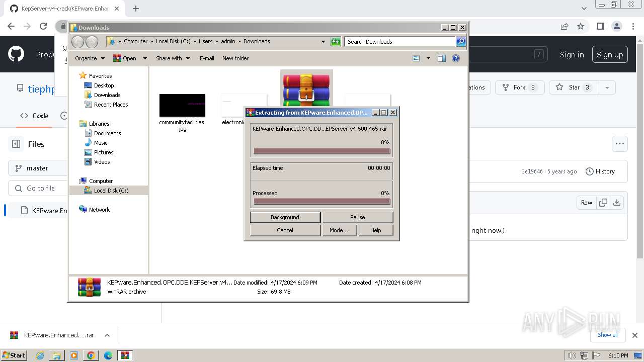
Task: Click the file extraction progress bar
Action: (x=322, y=151)
